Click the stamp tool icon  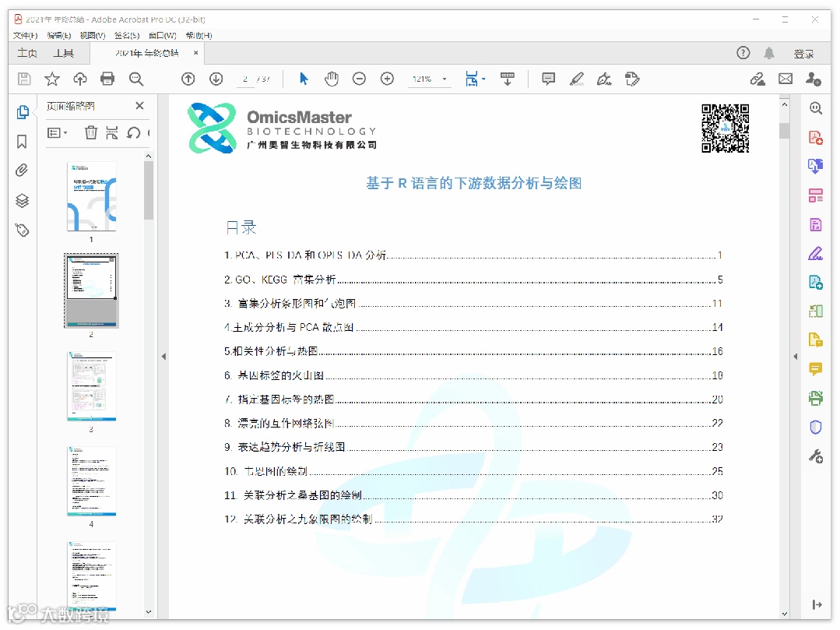(x=632, y=79)
